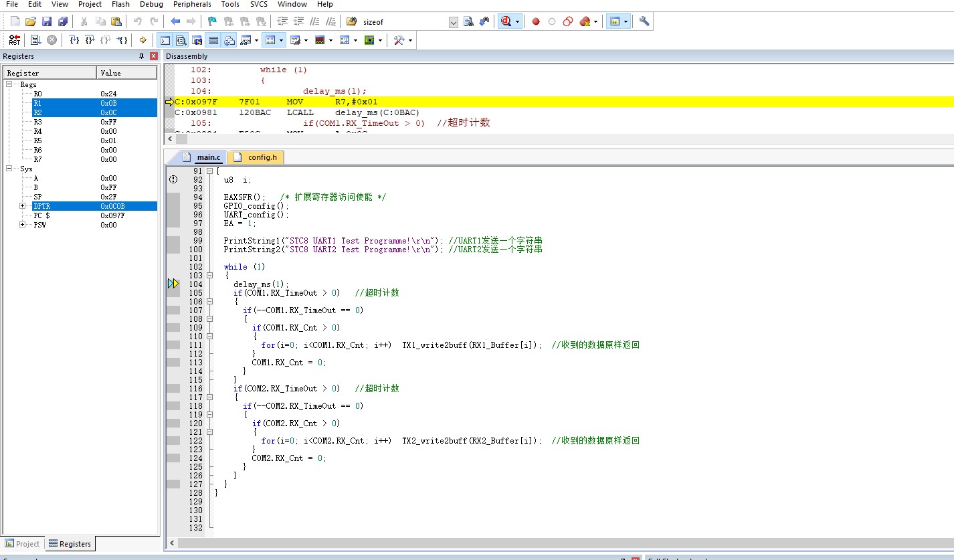Create a new file from the toolbar

[x=15, y=21]
